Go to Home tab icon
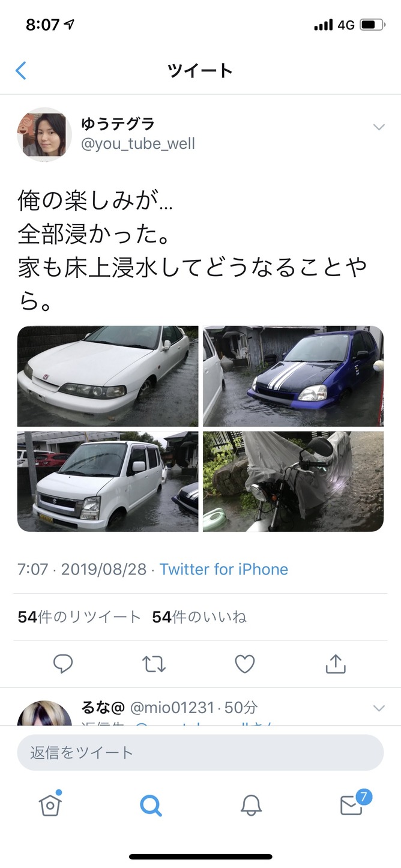The height and width of the screenshot is (868, 401). [50, 804]
